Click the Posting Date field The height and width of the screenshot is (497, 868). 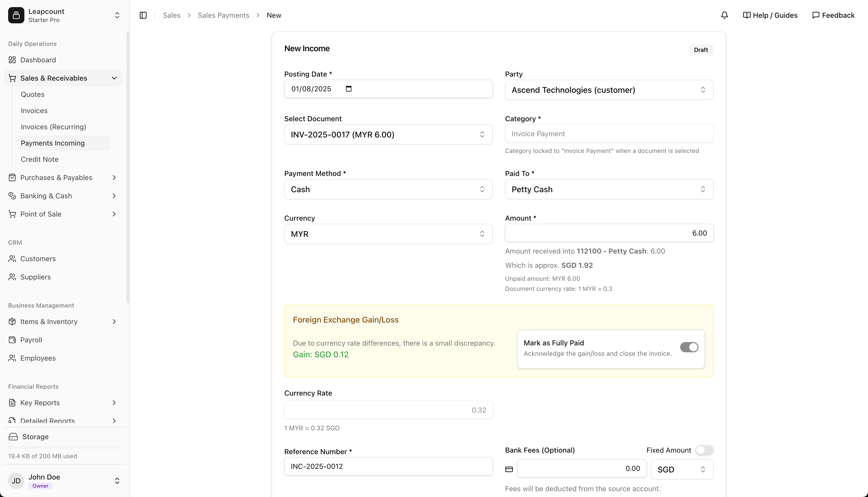[388, 89]
